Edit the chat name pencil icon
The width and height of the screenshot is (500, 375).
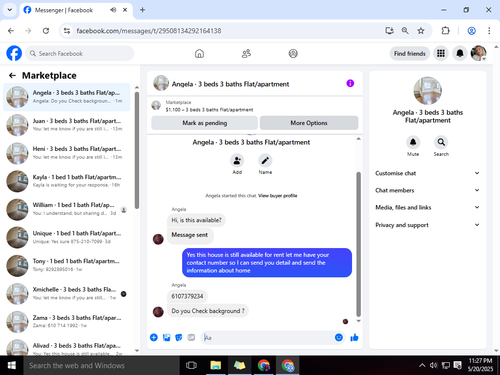tap(265, 161)
